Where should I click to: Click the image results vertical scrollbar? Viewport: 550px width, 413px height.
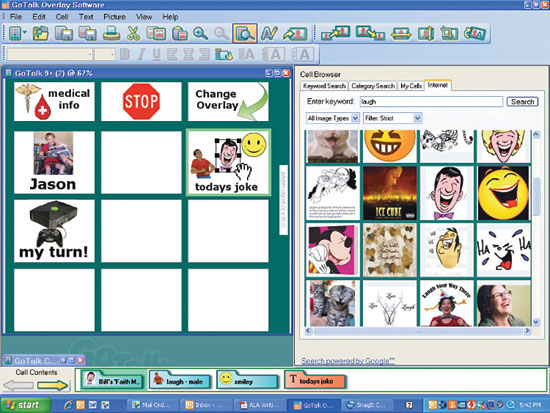pyautogui.click(x=536, y=228)
